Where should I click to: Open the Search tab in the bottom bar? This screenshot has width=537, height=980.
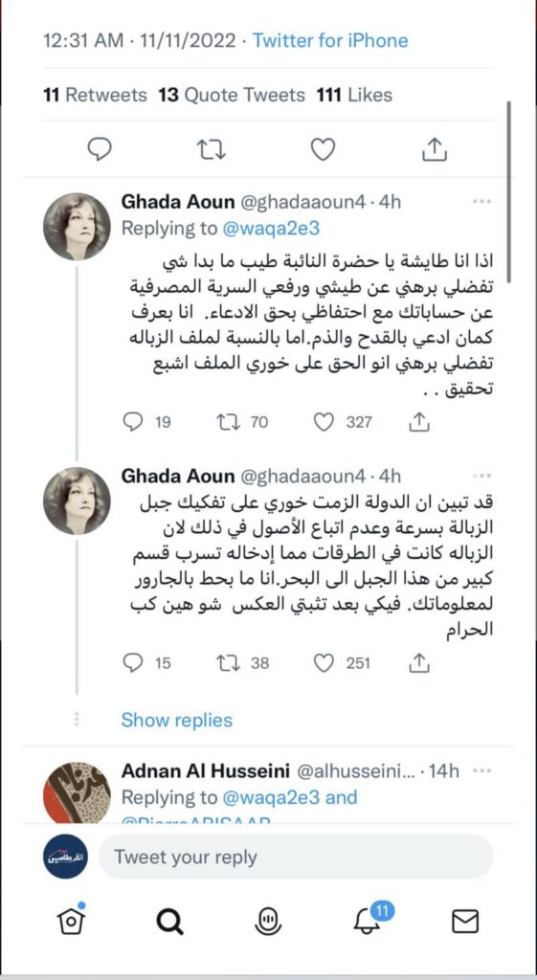(x=169, y=922)
